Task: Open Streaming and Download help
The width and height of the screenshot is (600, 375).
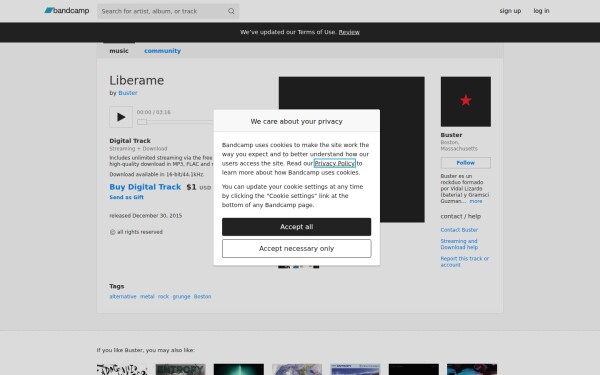Action: [459, 244]
